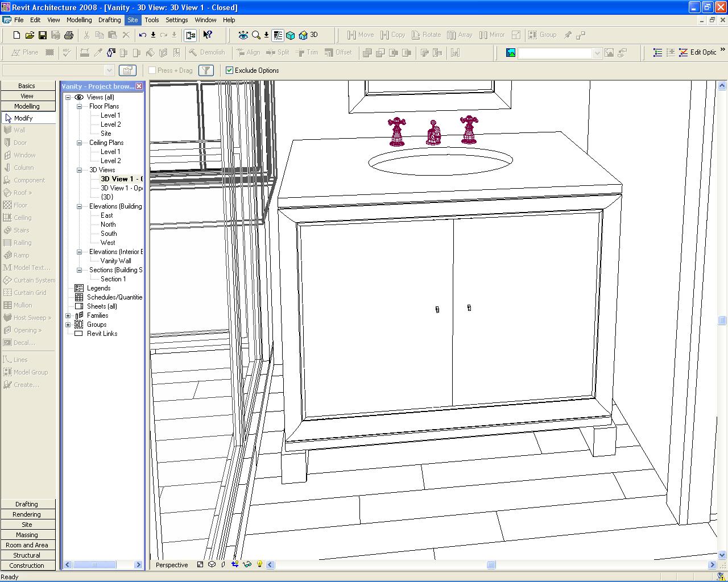The width and height of the screenshot is (728, 582).
Task: Open the default 3D view house icon
Action: tap(303, 35)
